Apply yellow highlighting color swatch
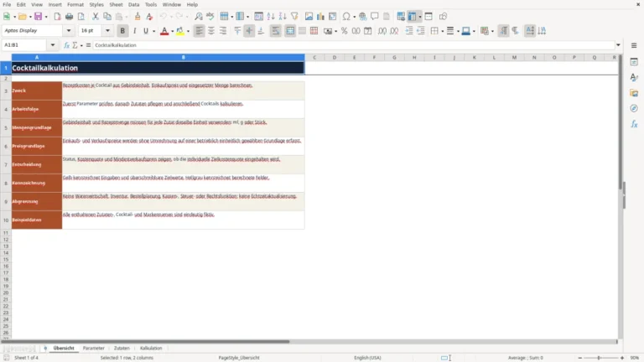This screenshot has height=362, width=644. 180,31
